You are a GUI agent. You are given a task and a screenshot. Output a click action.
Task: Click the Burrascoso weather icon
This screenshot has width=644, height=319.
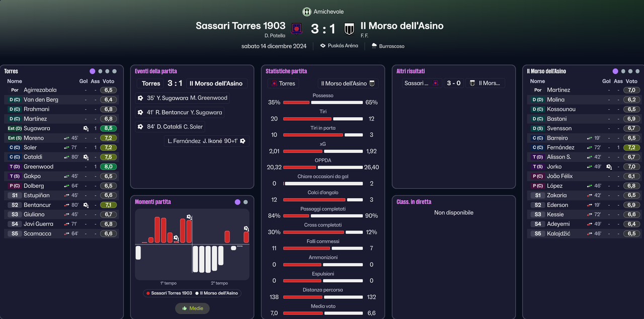[374, 46]
